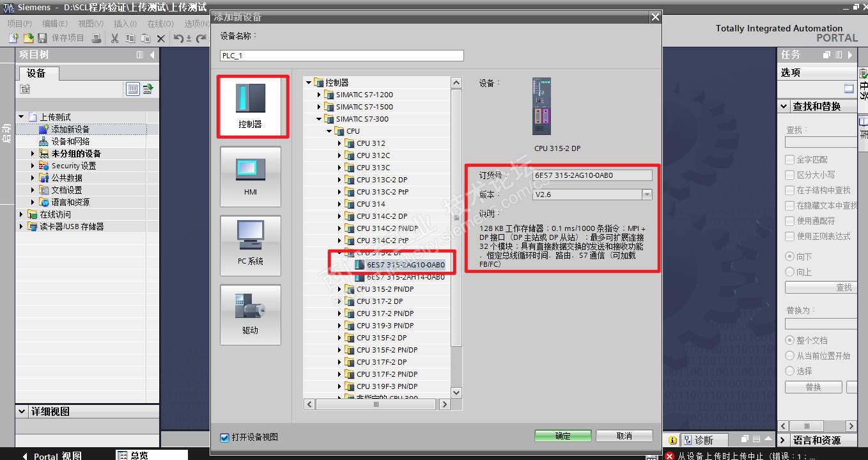Viewport: 868px width, 460px height.
Task: Enable the 使用正则表达式 checkbox
Action: coord(789,236)
